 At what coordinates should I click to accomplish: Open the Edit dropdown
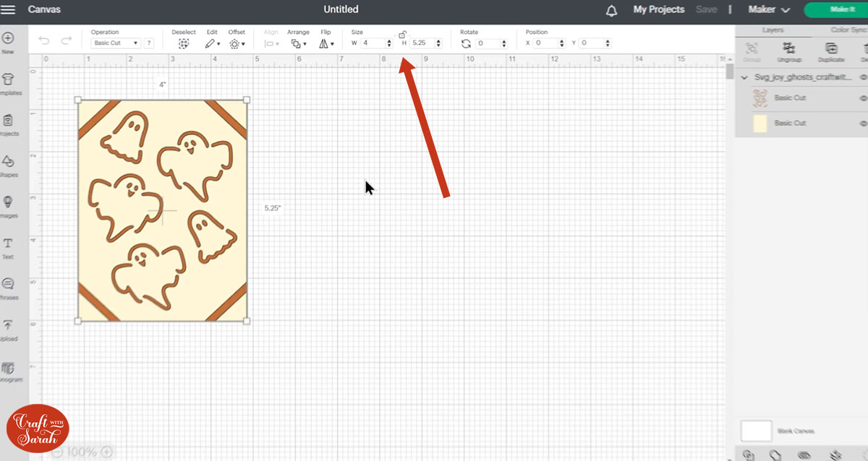coord(212,43)
